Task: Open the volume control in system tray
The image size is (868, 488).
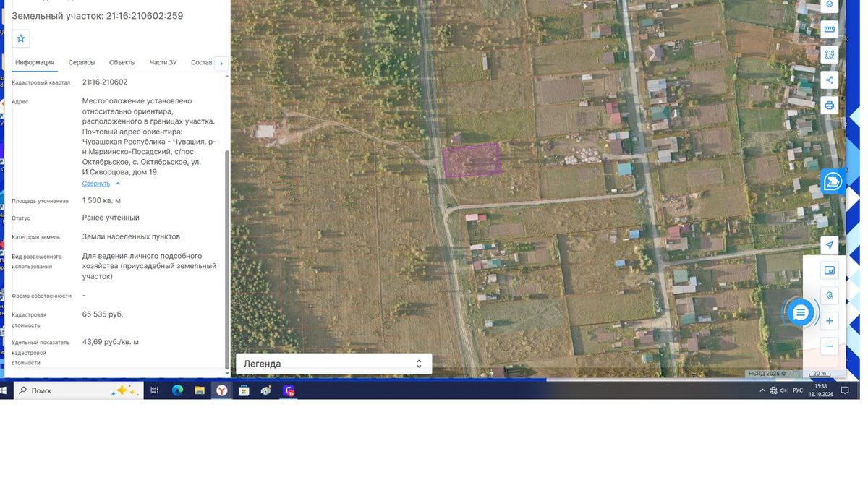Action: click(x=784, y=390)
